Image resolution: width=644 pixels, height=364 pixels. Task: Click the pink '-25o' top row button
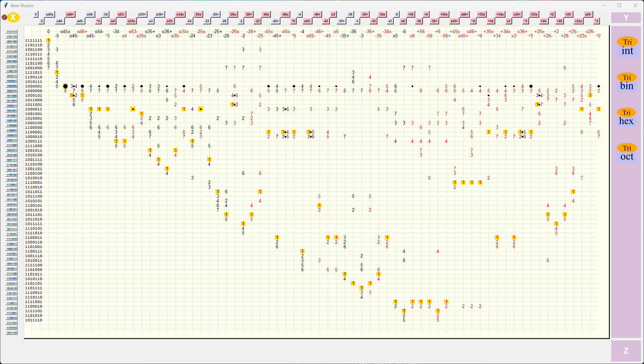(x=198, y=14)
